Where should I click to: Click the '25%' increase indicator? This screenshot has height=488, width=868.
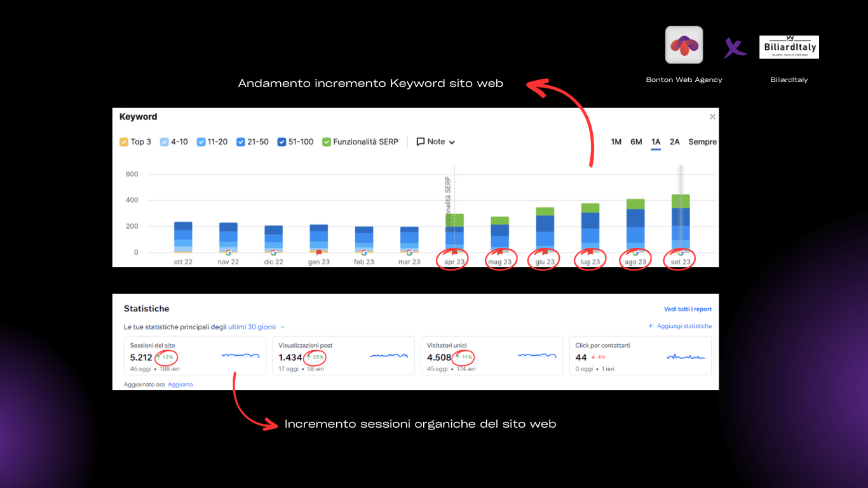(315, 357)
